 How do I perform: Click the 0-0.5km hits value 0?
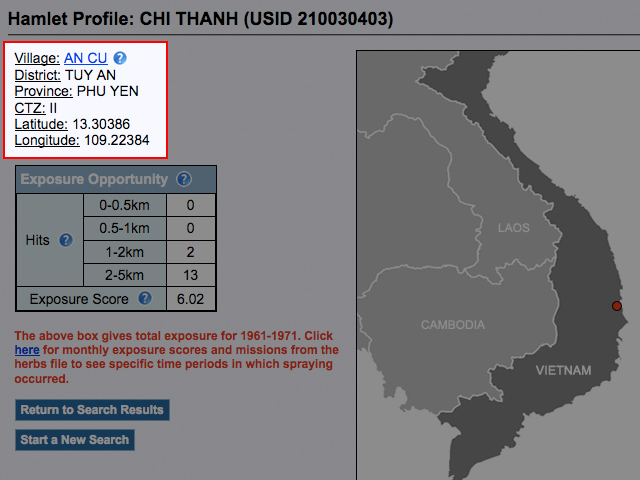tap(191, 205)
